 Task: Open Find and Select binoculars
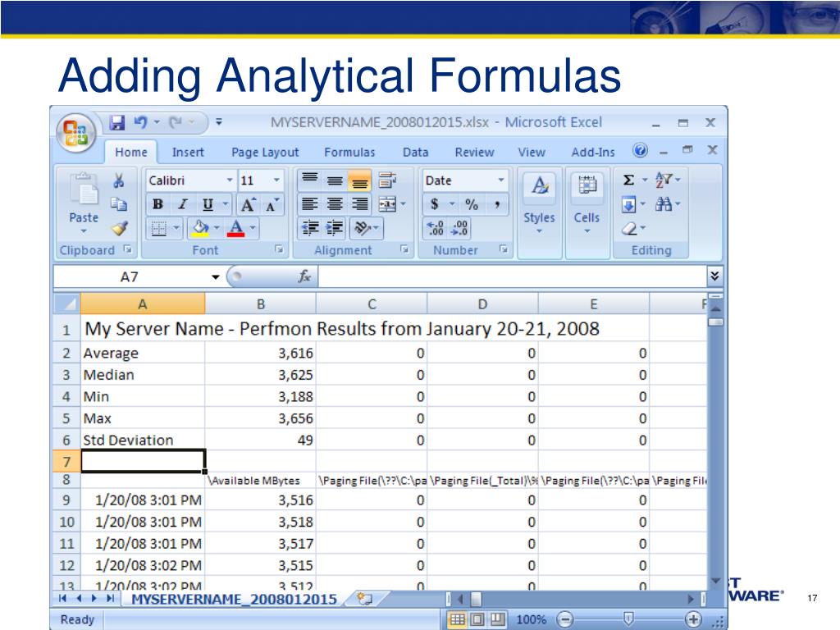[664, 204]
